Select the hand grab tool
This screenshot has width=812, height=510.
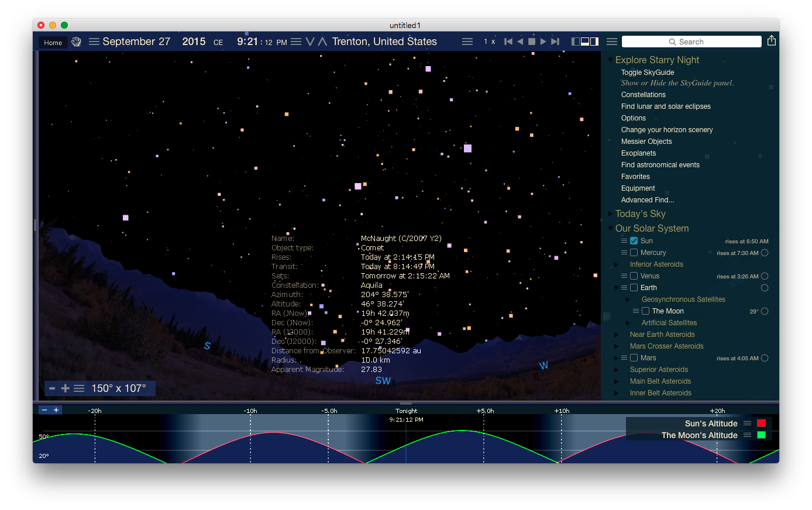tap(76, 42)
